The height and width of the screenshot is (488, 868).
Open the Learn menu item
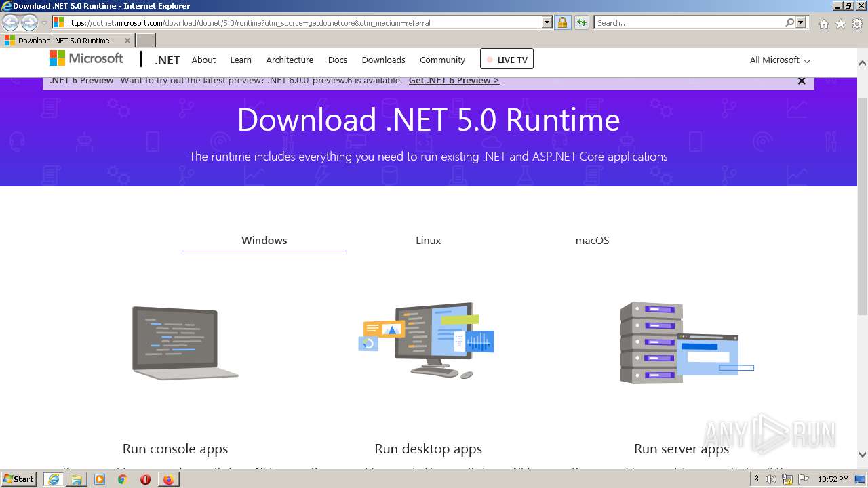[241, 60]
